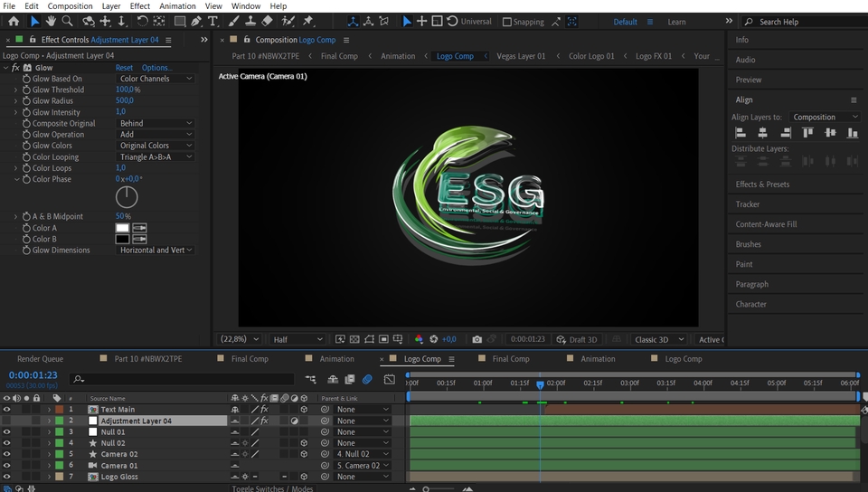Open Camera 02 parent dropdown

point(362,454)
